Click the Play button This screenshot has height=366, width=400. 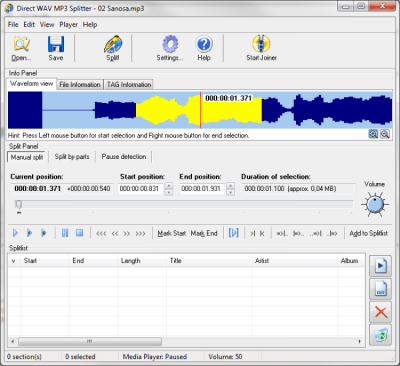[15, 233]
